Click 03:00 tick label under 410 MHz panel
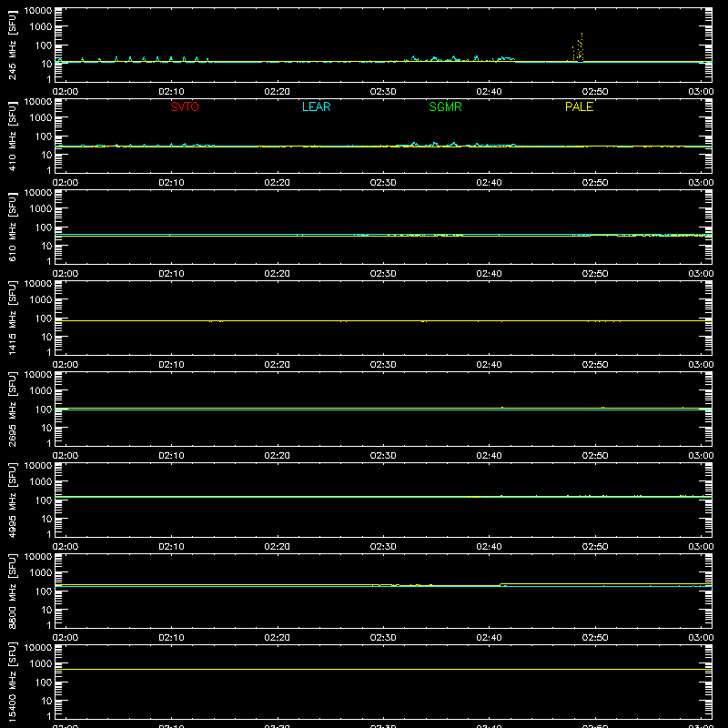This screenshot has width=728, height=728. [701, 183]
